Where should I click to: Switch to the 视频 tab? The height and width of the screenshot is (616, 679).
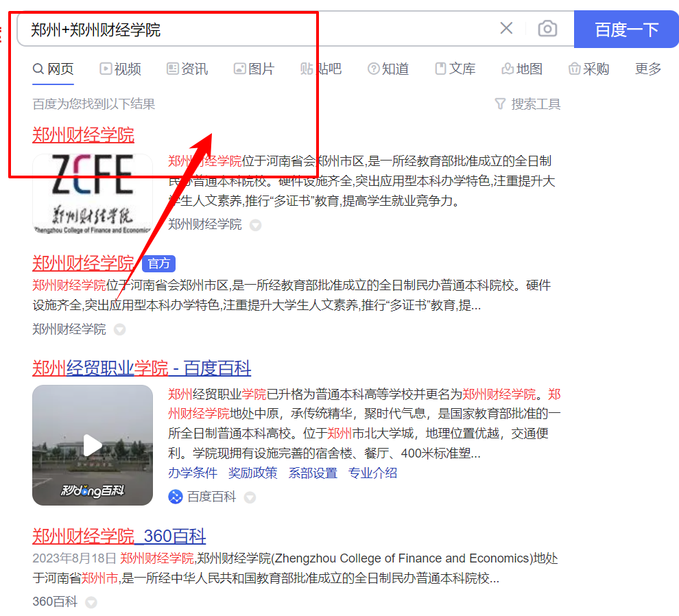click(121, 69)
